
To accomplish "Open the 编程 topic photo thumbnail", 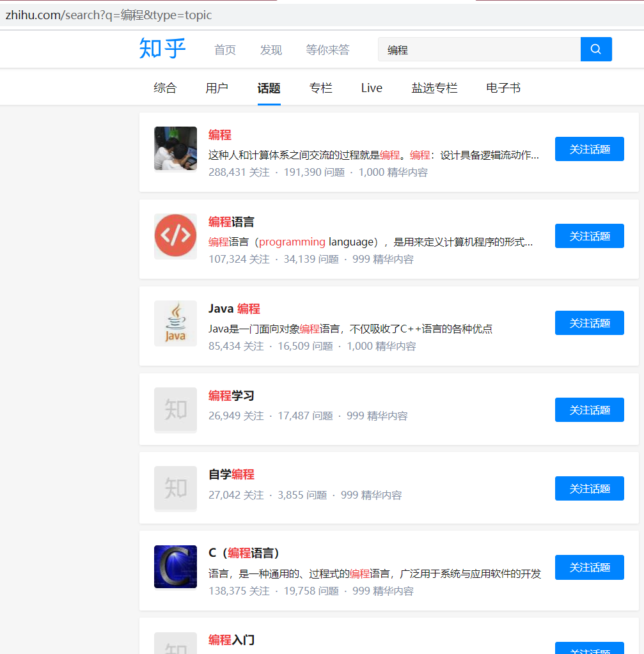I will pyautogui.click(x=175, y=148).
